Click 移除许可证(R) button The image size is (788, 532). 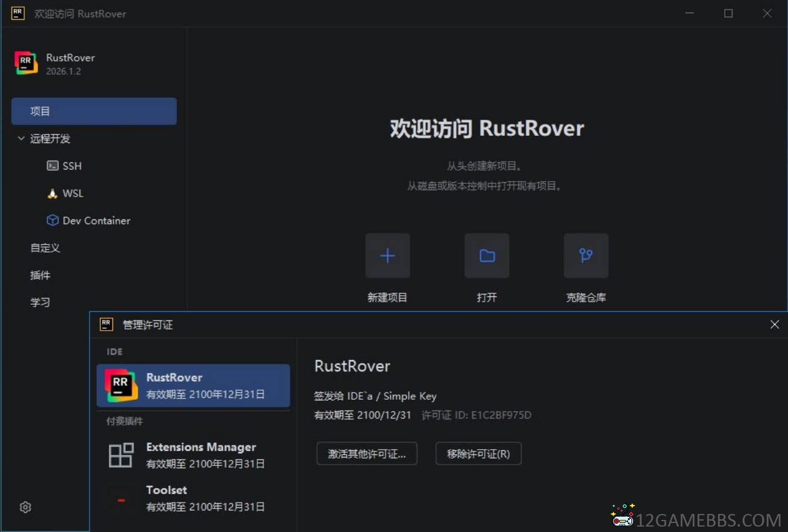[x=478, y=454]
